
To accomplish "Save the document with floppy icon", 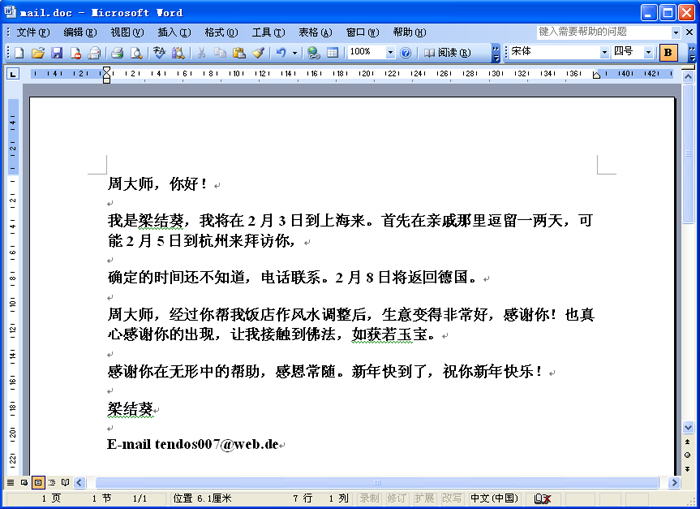I will [57, 53].
